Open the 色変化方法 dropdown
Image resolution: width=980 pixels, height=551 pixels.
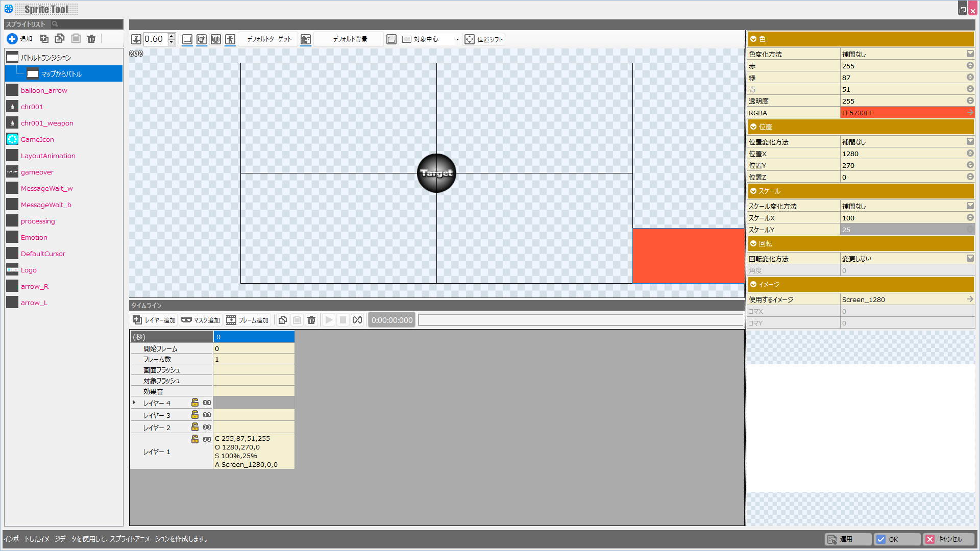coord(970,54)
